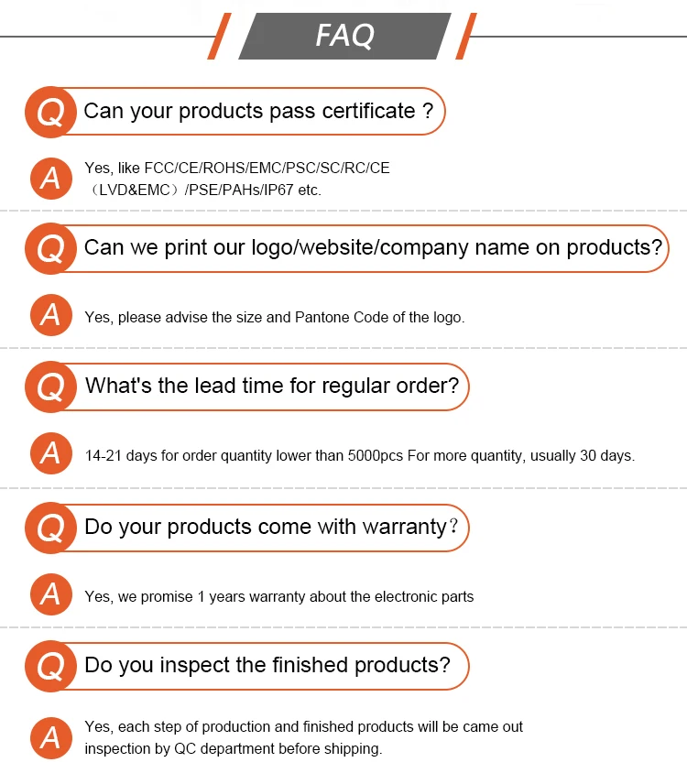Click the 5000pcs lead time answer text
The width and height of the screenshot is (687, 784).
(x=359, y=455)
